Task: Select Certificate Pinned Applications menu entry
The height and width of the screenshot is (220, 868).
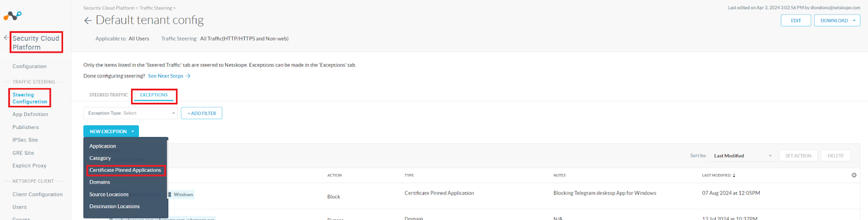Action: 125,170
